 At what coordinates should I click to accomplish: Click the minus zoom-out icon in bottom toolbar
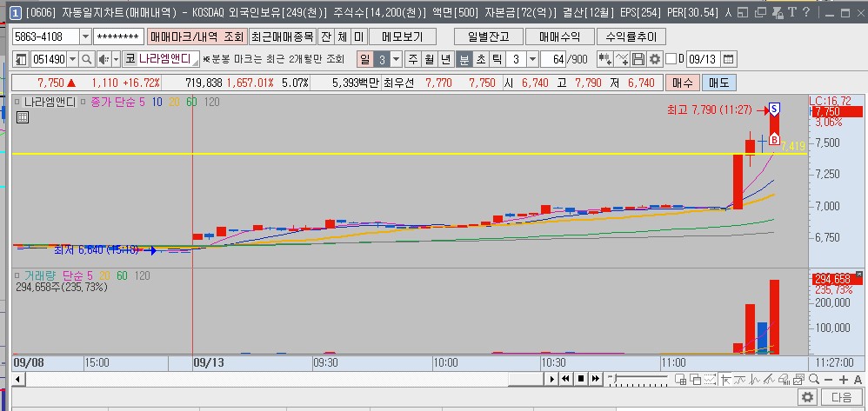click(x=828, y=379)
